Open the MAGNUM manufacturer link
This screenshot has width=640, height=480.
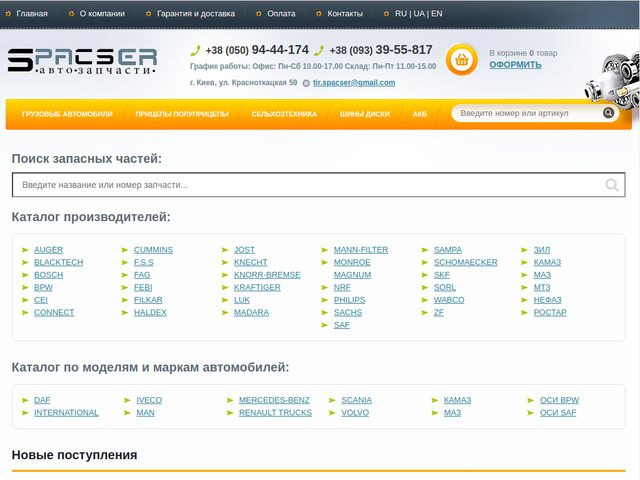352,275
